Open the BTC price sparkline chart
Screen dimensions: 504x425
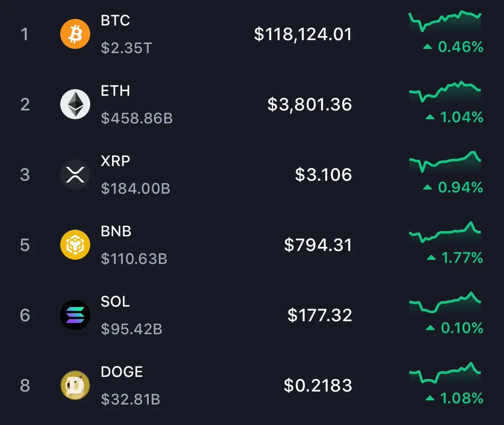(x=445, y=22)
